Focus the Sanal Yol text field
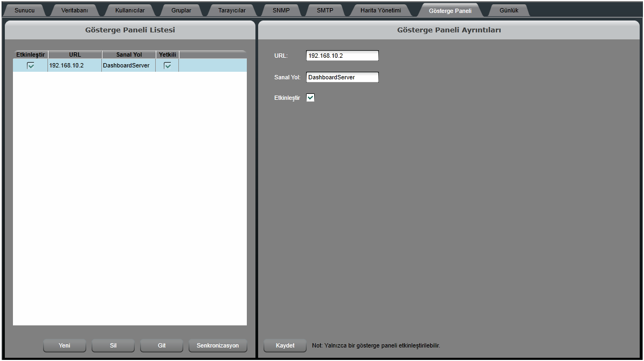This screenshot has width=644, height=361. pyautogui.click(x=342, y=77)
